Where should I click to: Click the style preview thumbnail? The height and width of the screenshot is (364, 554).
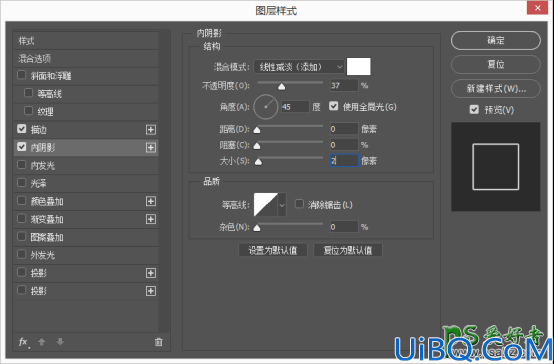click(496, 167)
